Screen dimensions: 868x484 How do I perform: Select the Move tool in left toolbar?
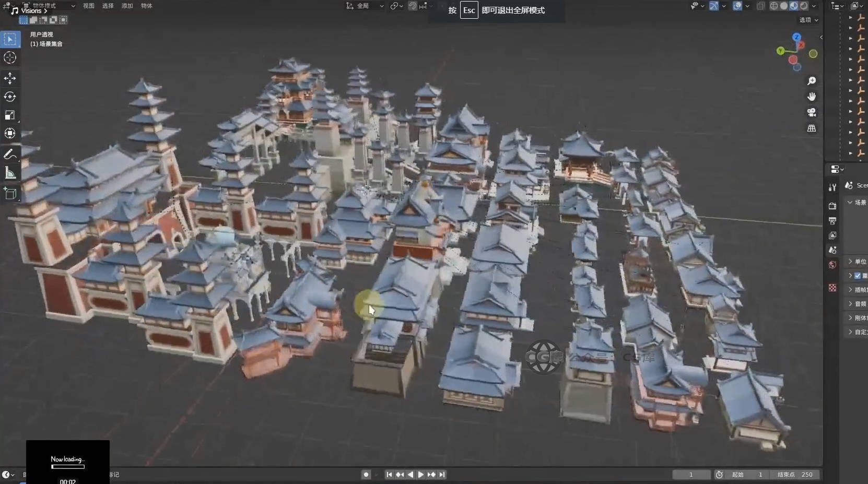coord(10,78)
